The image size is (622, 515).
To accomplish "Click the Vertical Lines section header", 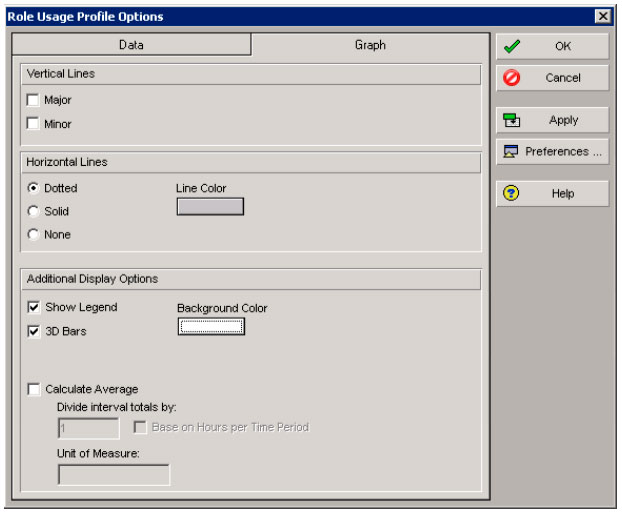I will tap(251, 74).
